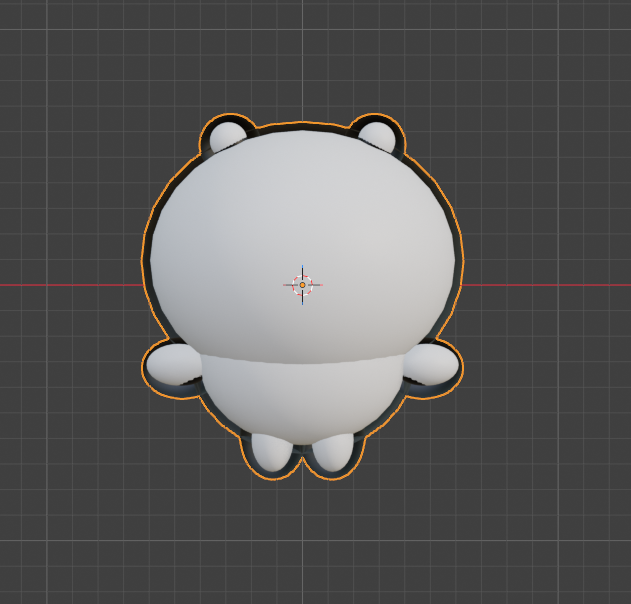This screenshot has width=631, height=604.
Task: Click the bear's left arm
Action: point(174,364)
